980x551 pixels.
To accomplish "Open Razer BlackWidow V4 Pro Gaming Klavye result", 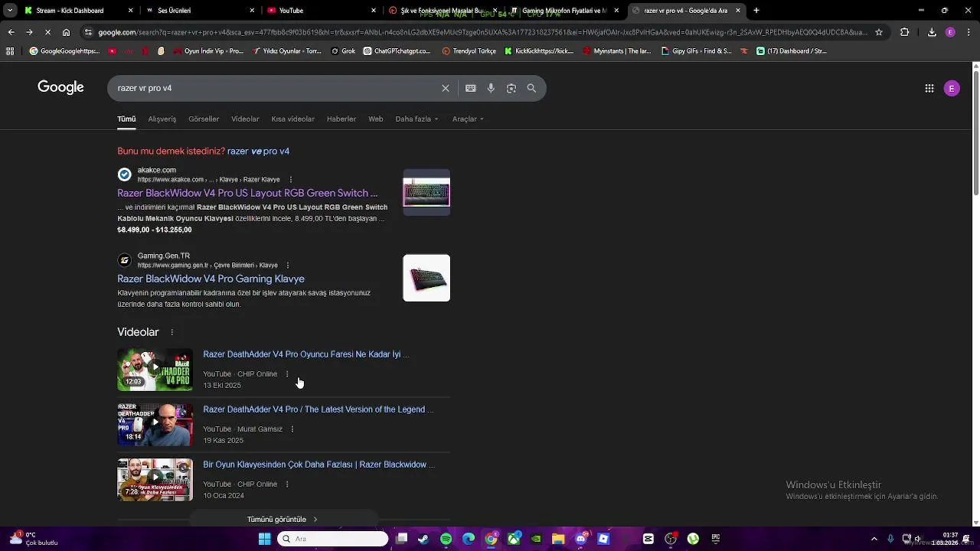I will pos(211,279).
